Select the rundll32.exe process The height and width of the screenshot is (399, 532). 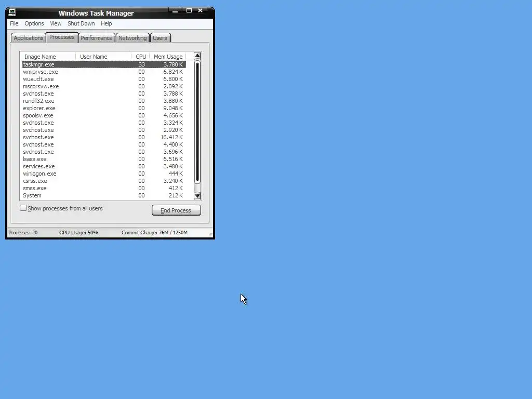click(x=104, y=101)
